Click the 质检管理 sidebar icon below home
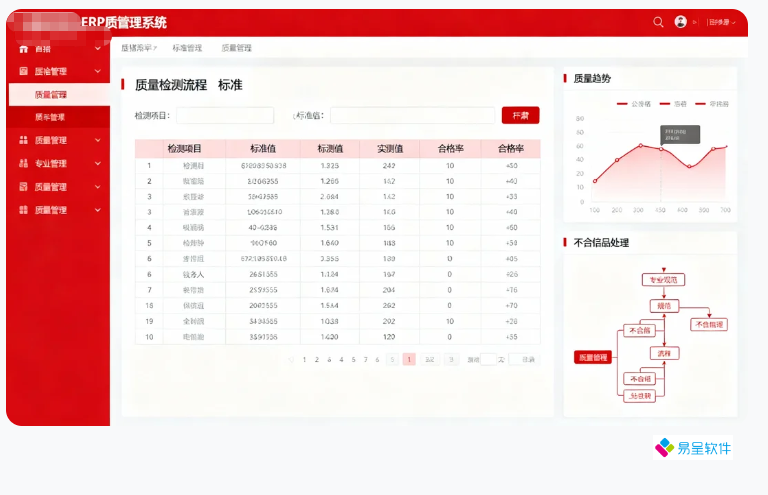768x495 pixels. point(23,71)
